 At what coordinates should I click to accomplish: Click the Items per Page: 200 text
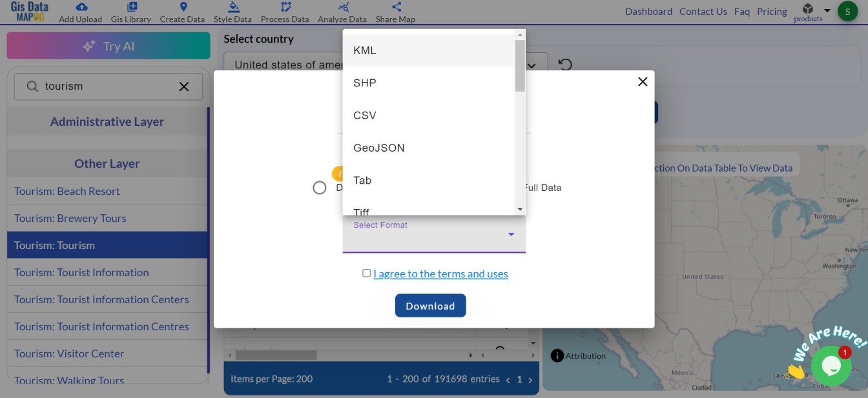pos(271,379)
